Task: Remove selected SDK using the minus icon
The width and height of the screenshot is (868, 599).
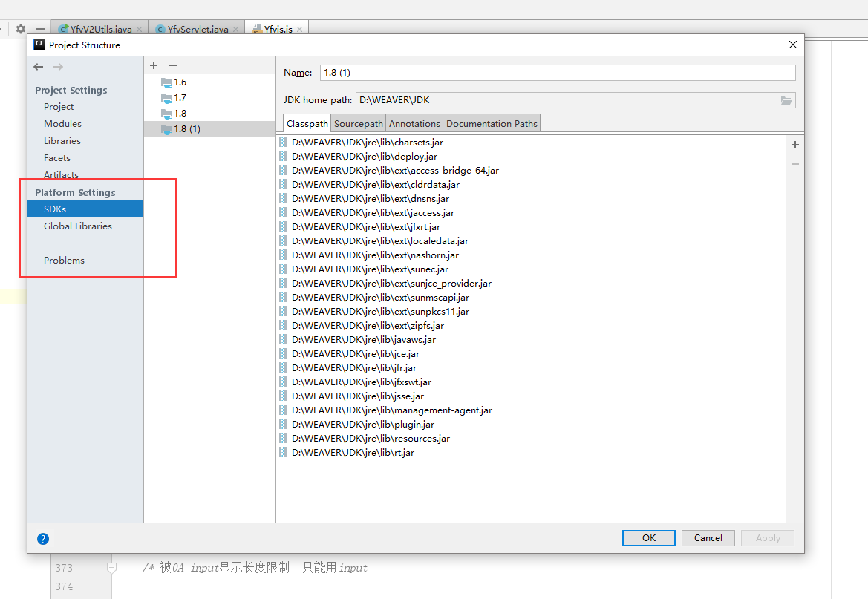Action: (172, 65)
